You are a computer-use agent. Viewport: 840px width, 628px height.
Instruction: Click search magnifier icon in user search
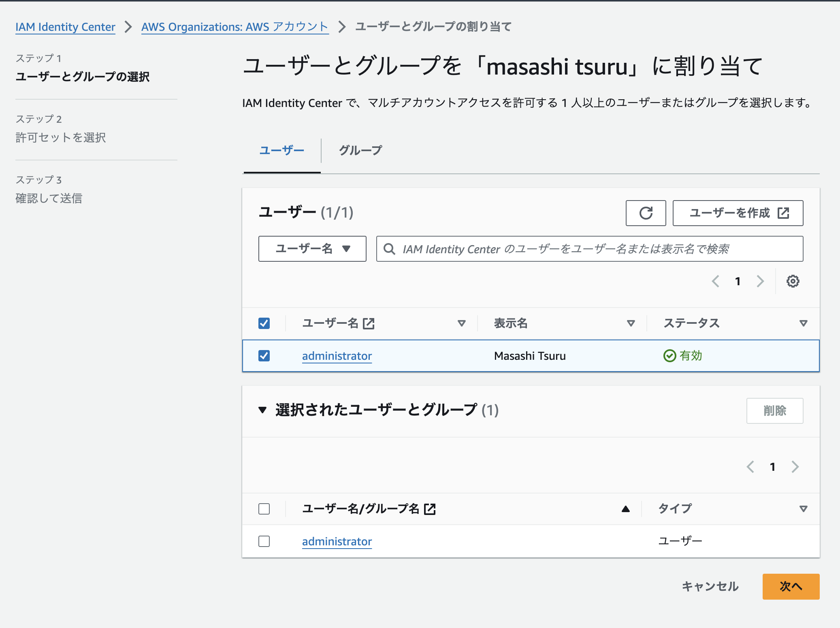pos(389,249)
